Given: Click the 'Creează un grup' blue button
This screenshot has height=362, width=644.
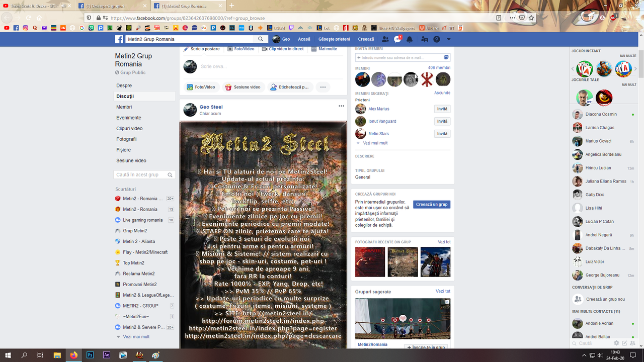Looking at the screenshot, I should tap(432, 205).
